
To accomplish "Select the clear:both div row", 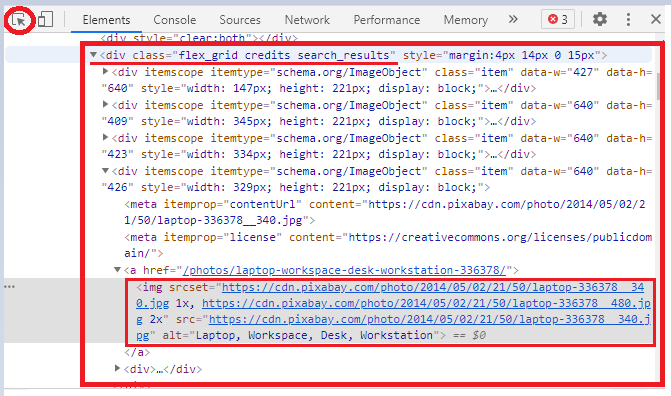I will pyautogui.click(x=199, y=38).
